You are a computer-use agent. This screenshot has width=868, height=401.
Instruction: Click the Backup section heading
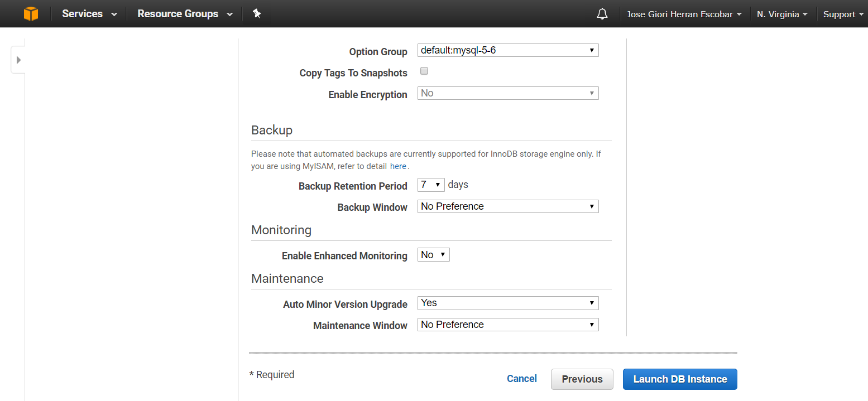(x=272, y=130)
